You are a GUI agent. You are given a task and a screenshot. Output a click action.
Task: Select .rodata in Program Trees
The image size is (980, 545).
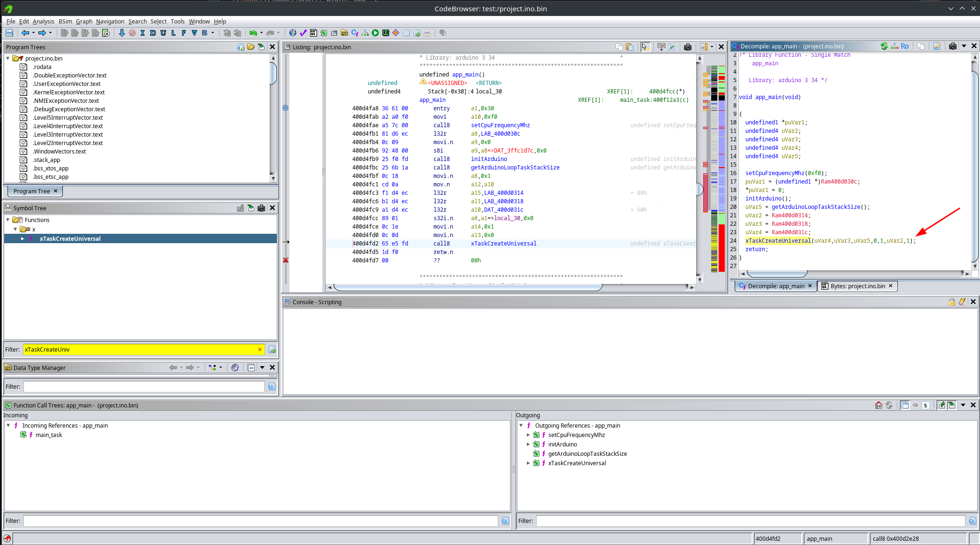[x=42, y=67]
